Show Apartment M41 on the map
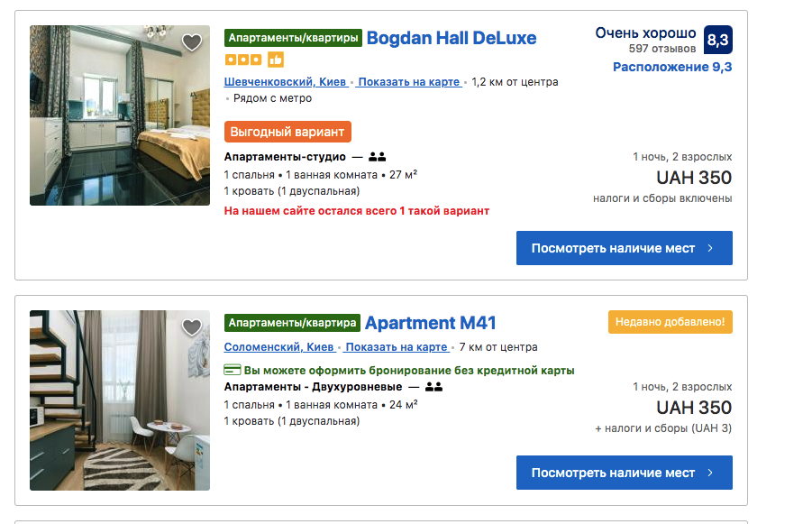 tap(397, 347)
